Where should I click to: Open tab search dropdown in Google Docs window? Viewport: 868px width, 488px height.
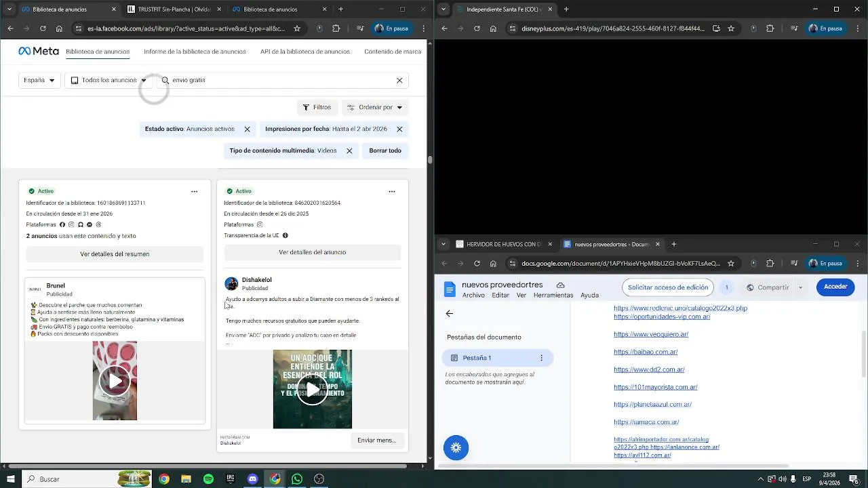coord(443,244)
